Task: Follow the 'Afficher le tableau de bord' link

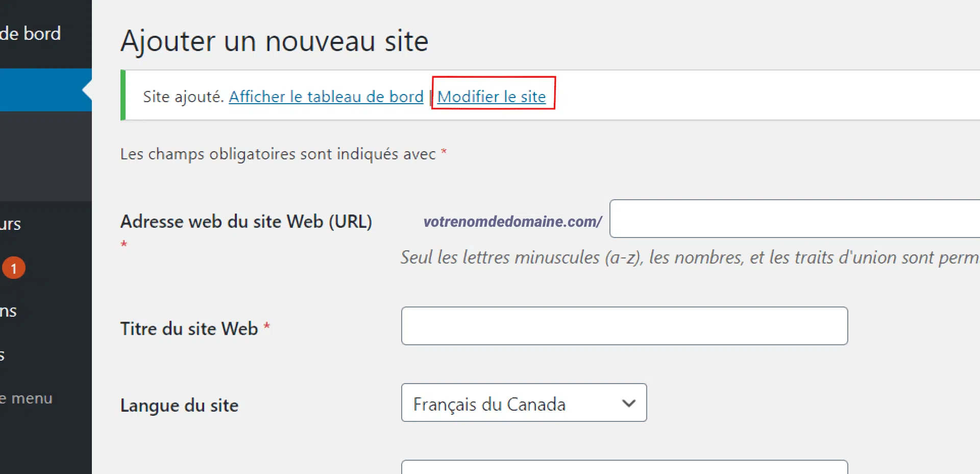Action: tap(326, 97)
